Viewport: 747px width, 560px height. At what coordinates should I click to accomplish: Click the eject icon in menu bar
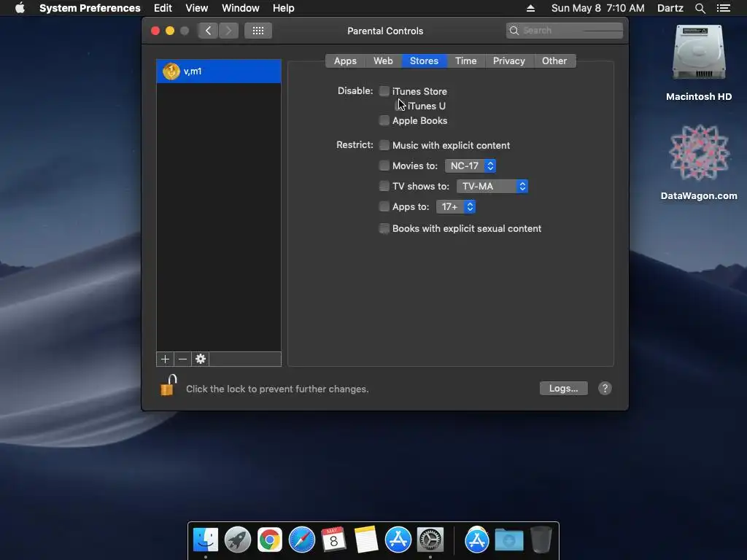pyautogui.click(x=531, y=8)
